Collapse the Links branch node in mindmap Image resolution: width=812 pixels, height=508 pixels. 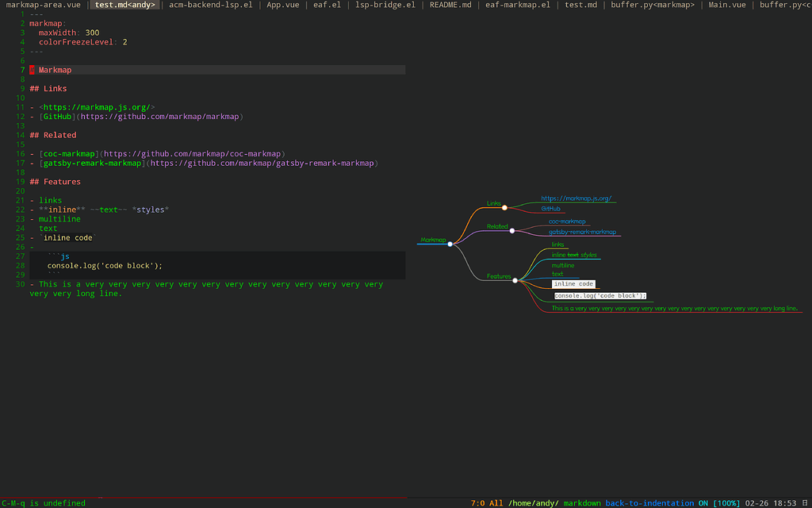pyautogui.click(x=504, y=207)
